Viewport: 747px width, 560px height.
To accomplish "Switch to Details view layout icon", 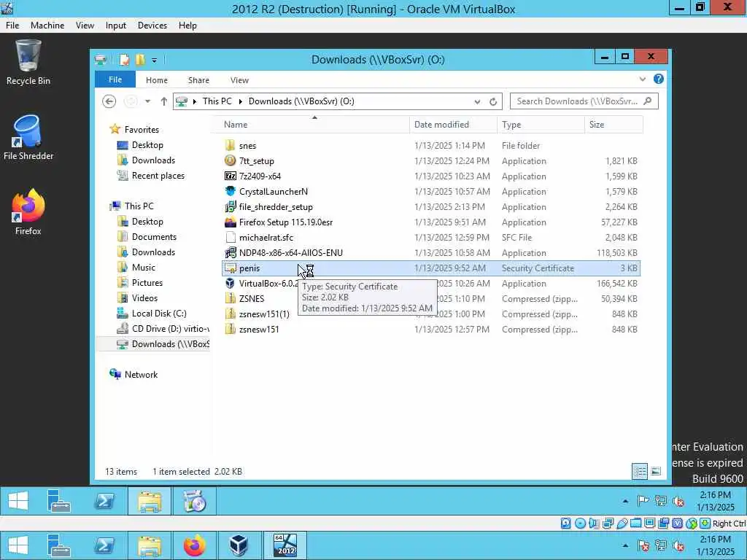I will pos(640,472).
